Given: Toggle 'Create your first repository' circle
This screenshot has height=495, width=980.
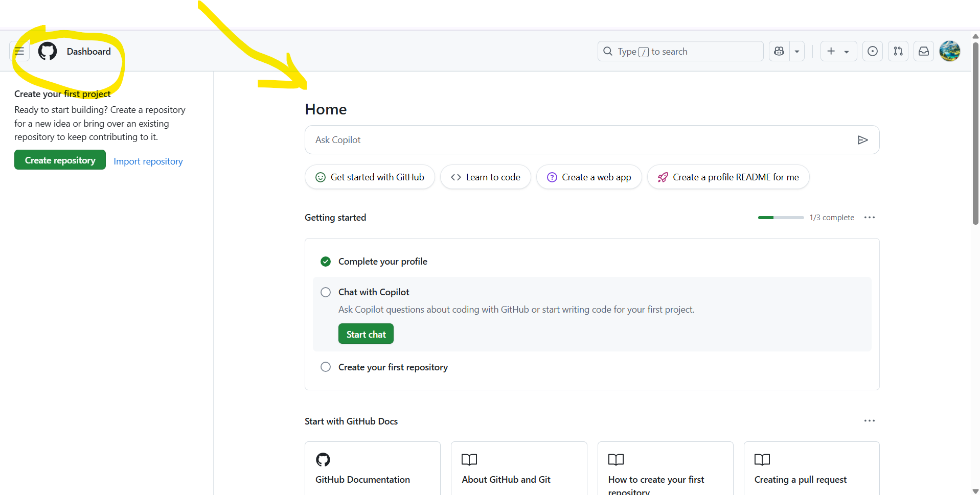Looking at the screenshot, I should pos(326,367).
